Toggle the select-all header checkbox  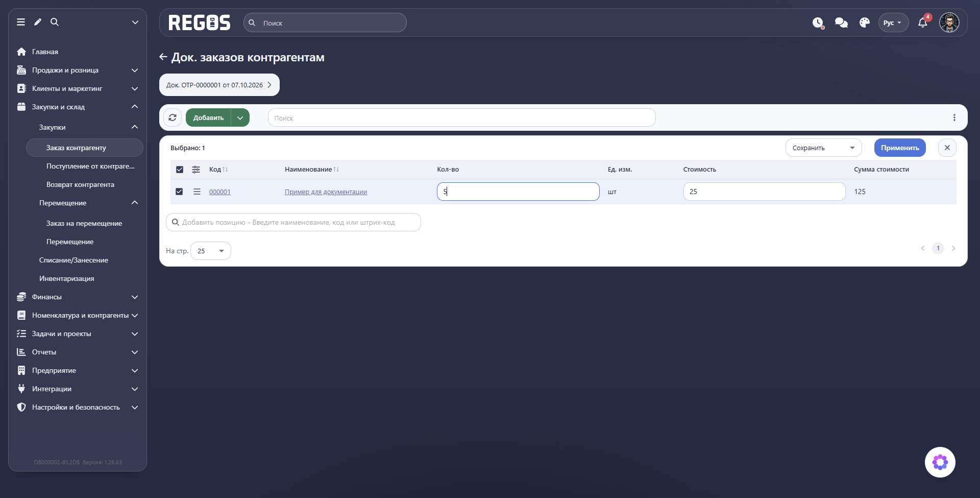(x=180, y=170)
